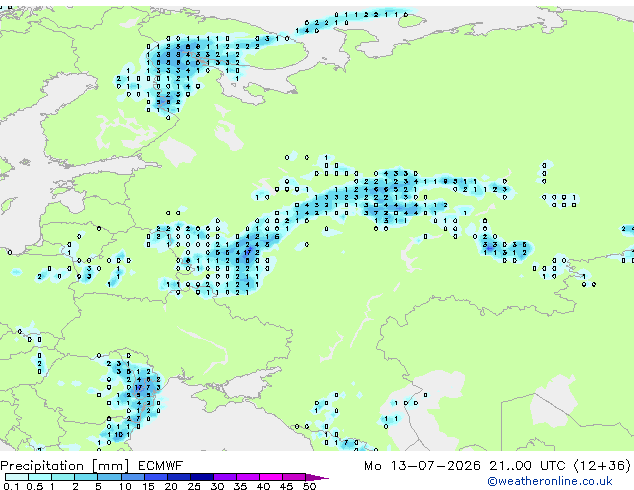Click the '[mm]' unit label
This screenshot has height=490, width=634.
[x=111, y=466]
